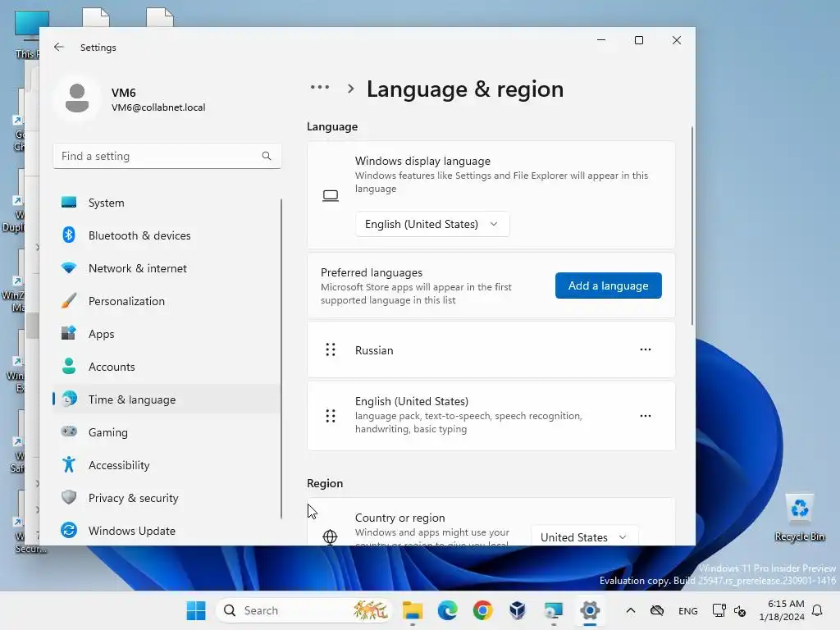Click the search magnifier in Find a setting
Screen dimensions: 840x630
coord(267,156)
